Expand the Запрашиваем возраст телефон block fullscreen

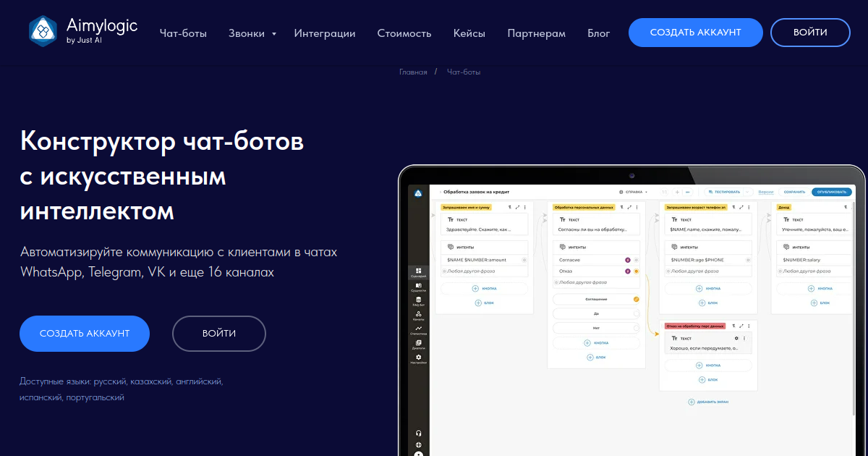click(741, 207)
